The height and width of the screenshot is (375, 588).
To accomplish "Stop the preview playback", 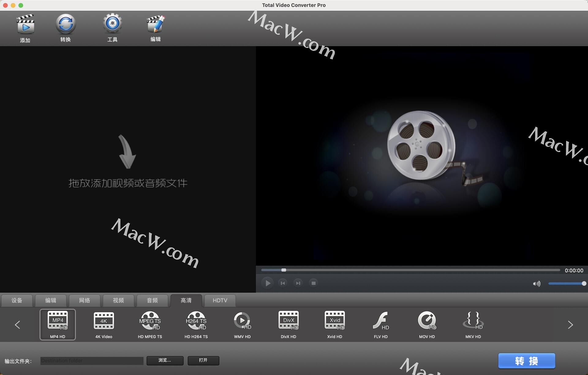I will click(313, 283).
